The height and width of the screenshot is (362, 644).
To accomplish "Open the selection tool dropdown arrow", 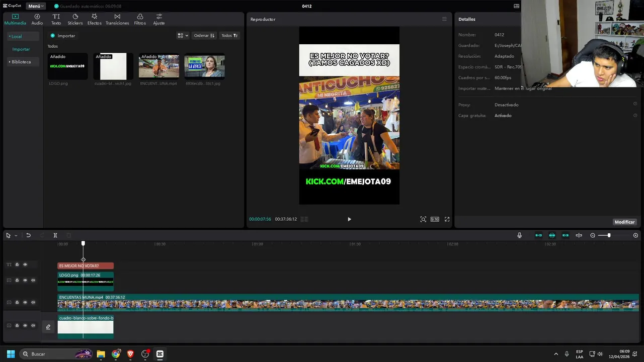I will [x=16, y=235].
